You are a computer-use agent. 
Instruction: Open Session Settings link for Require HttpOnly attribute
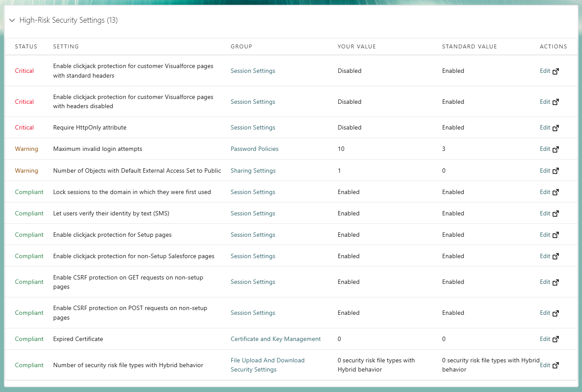tap(253, 127)
